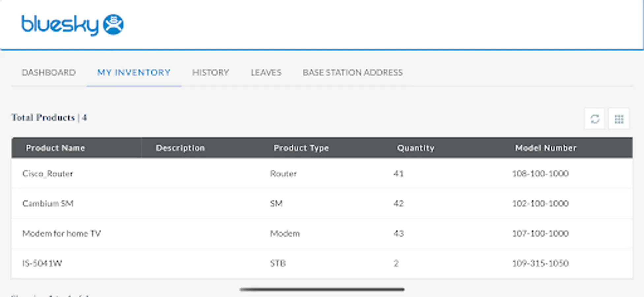This screenshot has width=644, height=297.
Task: Open the Base Station Address tab
Action: 353,73
